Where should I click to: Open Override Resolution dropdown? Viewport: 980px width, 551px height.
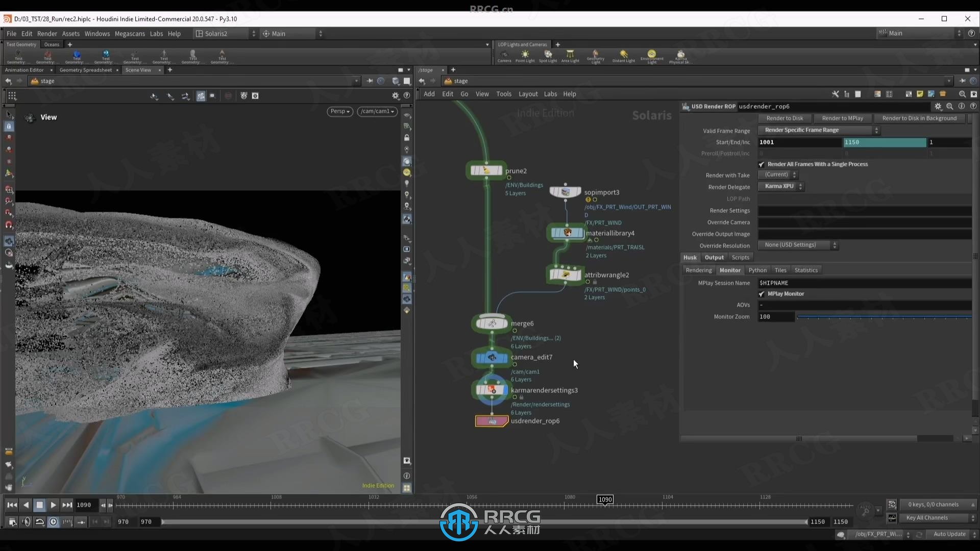tap(798, 245)
